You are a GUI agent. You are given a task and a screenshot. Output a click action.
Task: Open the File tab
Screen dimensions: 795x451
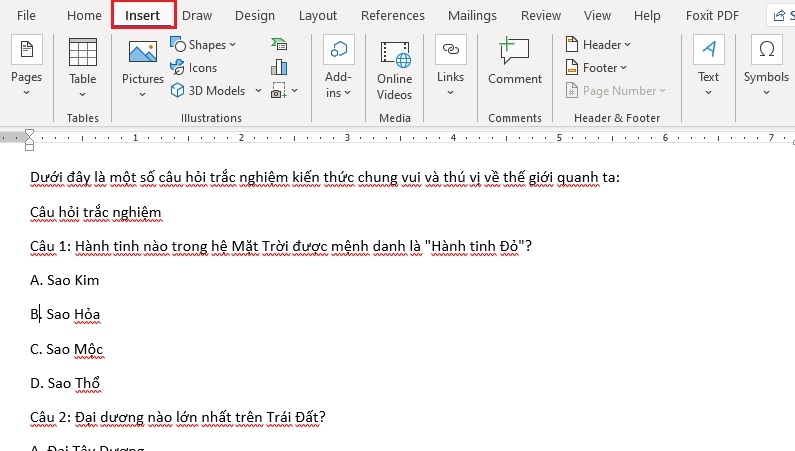tap(26, 16)
